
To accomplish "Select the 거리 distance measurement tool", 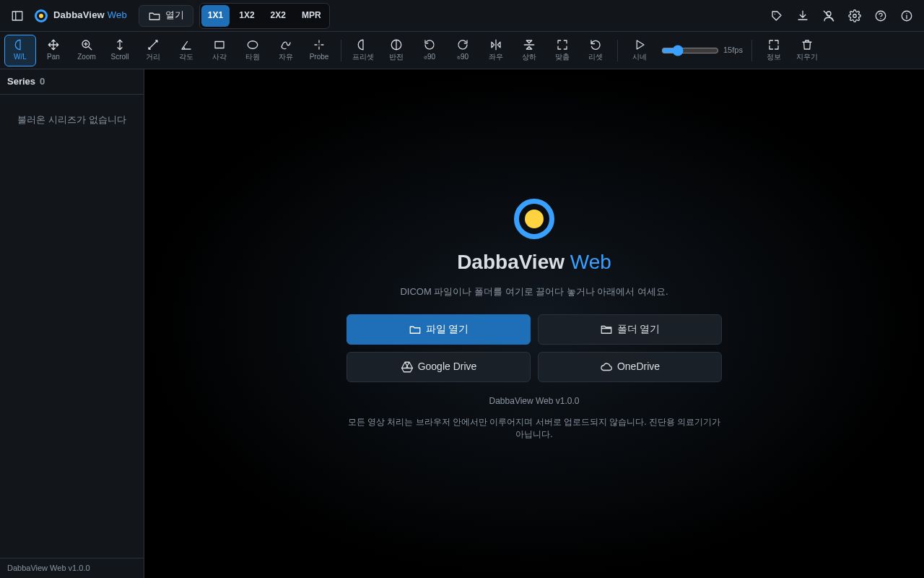I will (153, 51).
